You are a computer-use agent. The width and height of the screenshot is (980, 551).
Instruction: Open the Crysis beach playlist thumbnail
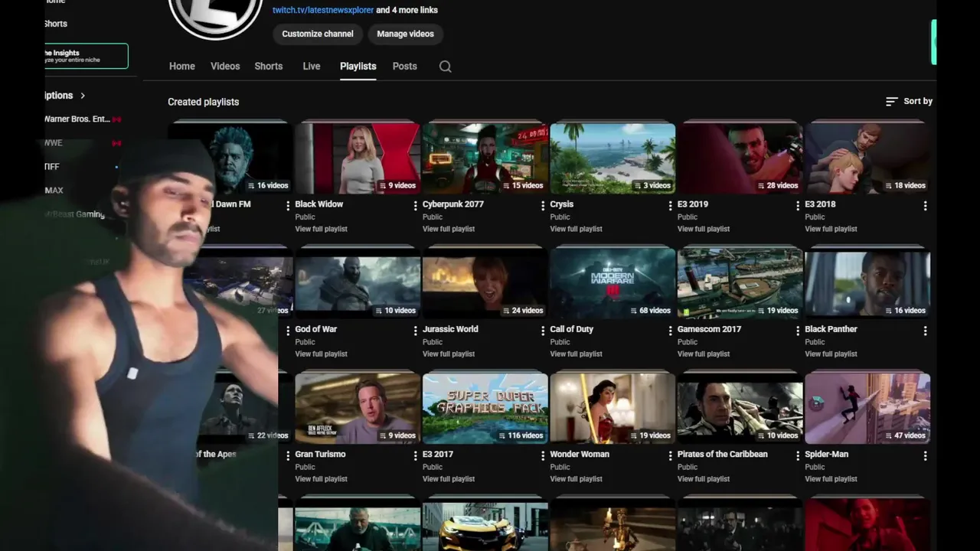pos(612,158)
